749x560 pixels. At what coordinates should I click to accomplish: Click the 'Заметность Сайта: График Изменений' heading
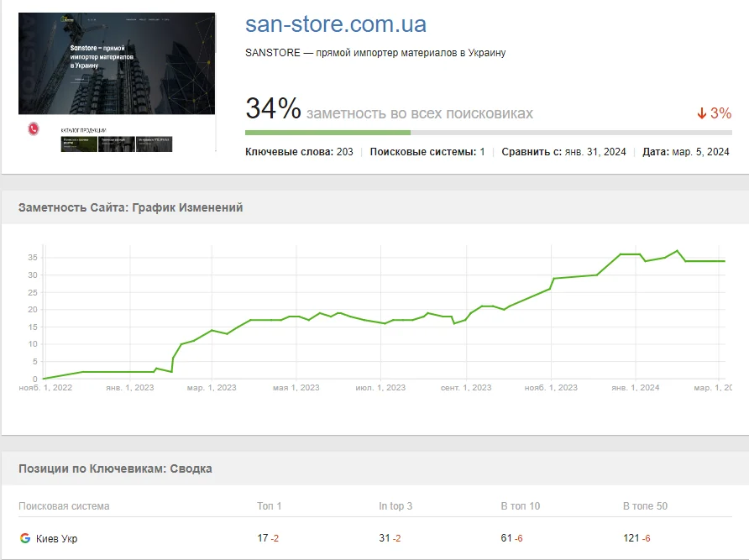tap(130, 207)
